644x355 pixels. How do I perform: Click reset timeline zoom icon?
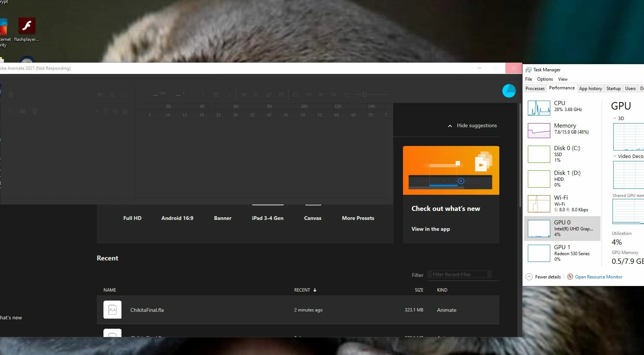(348, 95)
